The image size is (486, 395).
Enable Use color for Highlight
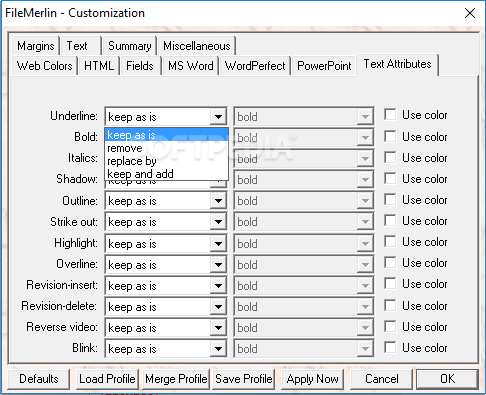(x=390, y=241)
